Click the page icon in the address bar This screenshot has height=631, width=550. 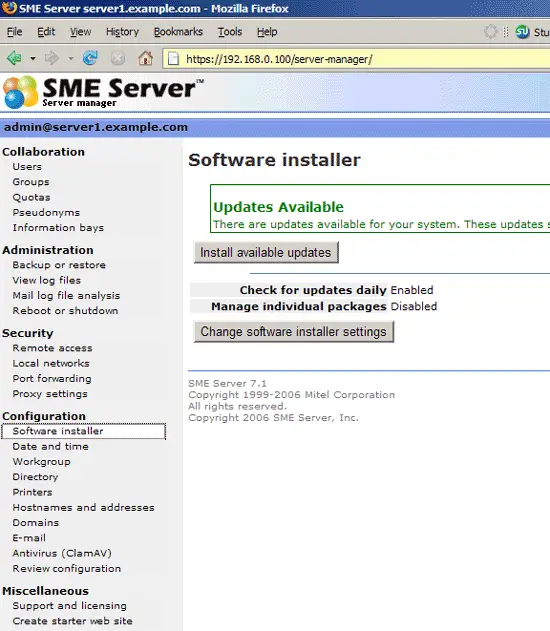coord(173,59)
